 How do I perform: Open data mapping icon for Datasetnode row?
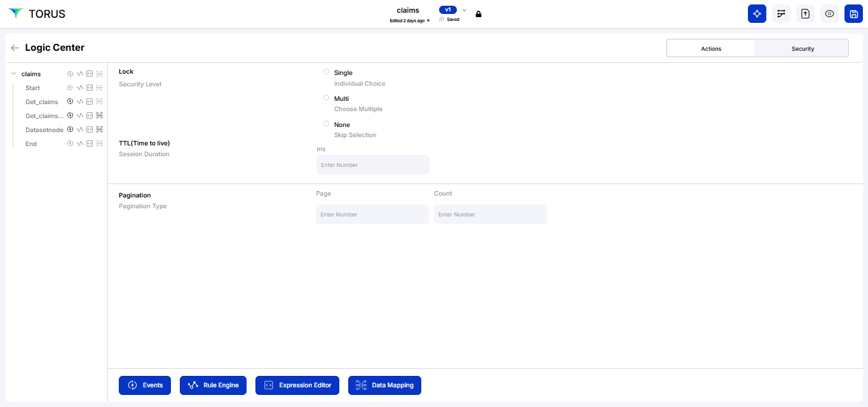pos(99,130)
